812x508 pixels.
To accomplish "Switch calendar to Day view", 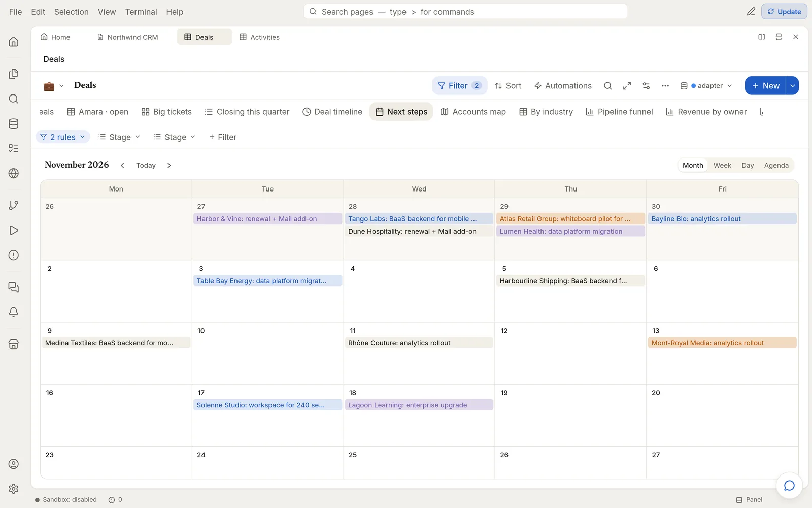I will click(748, 165).
